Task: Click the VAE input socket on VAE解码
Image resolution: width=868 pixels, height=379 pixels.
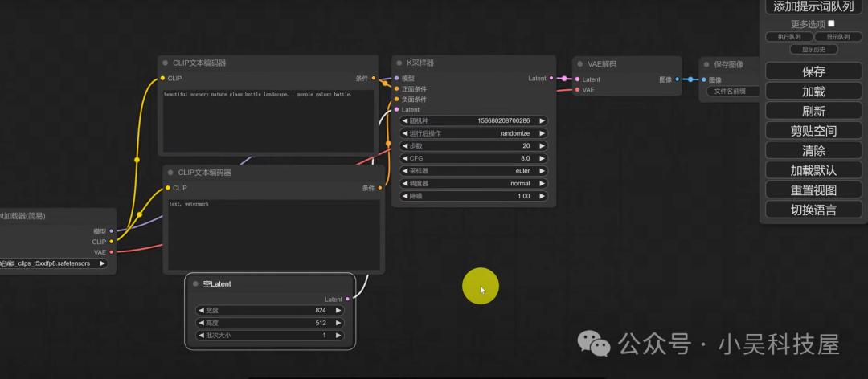Action: point(577,90)
